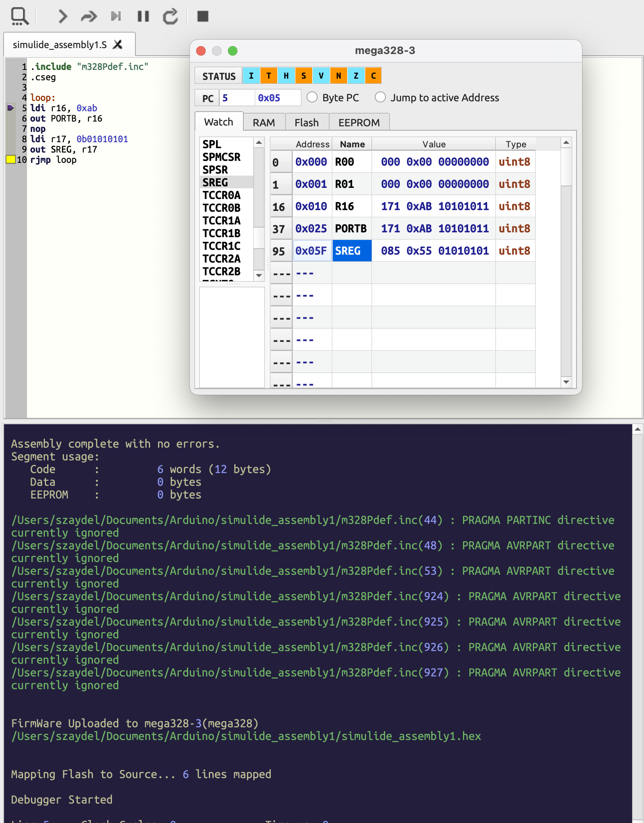
Task: Click the step-over curved arrow icon
Action: 89,16
